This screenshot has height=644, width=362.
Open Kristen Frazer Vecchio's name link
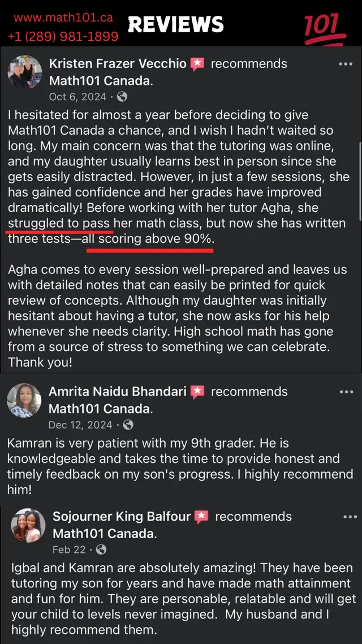118,63
